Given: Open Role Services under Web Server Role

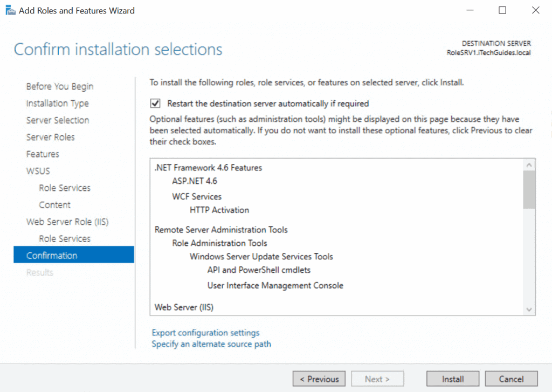Looking at the screenshot, I should coord(65,239).
